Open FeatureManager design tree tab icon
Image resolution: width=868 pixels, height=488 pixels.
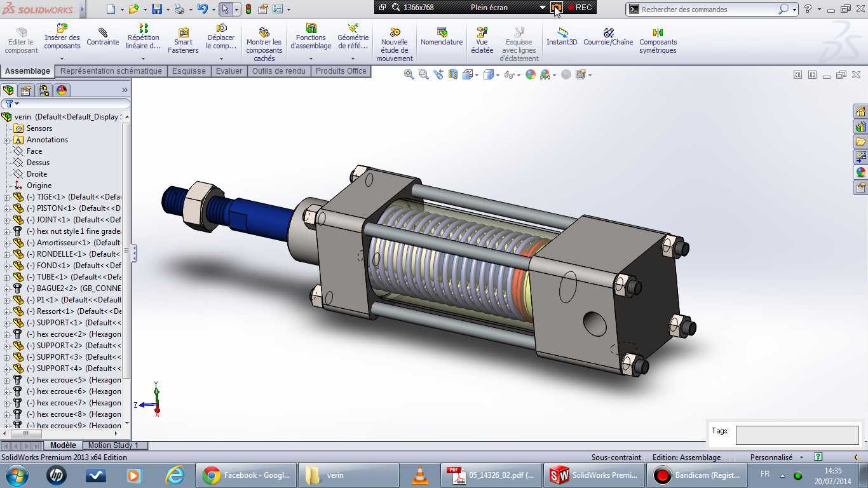8,90
